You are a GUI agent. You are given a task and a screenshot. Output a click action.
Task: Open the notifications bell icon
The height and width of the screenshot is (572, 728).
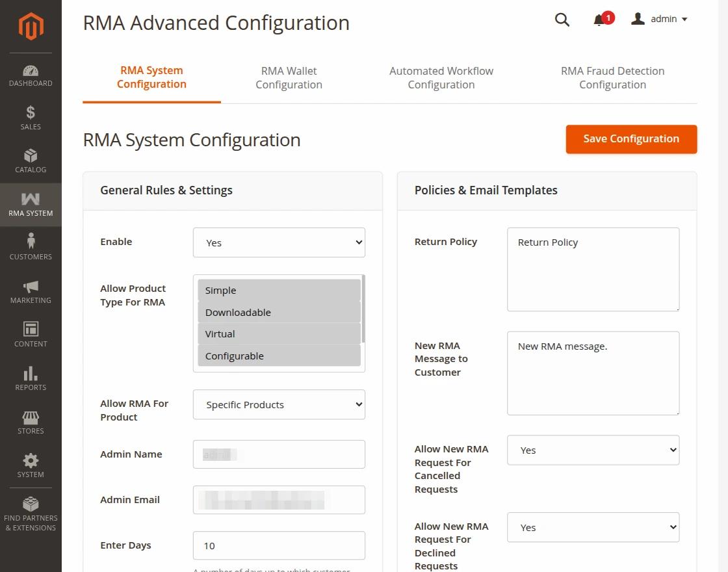[599, 20]
